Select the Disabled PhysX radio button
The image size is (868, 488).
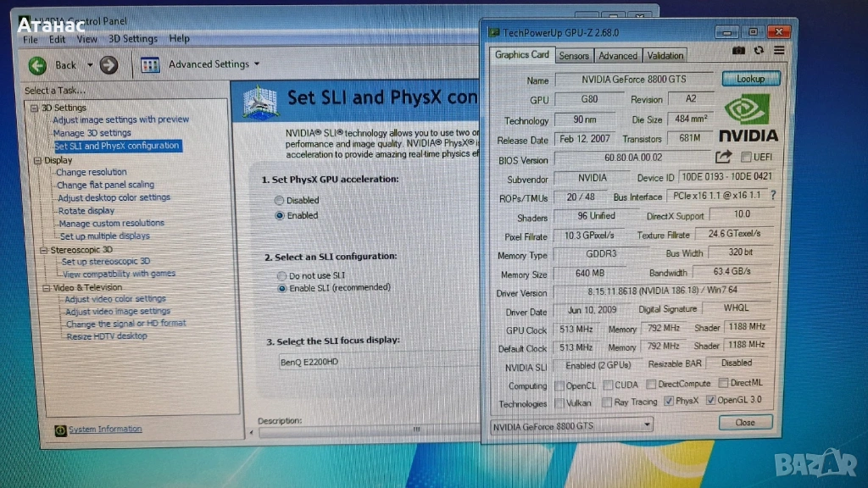[x=280, y=201]
